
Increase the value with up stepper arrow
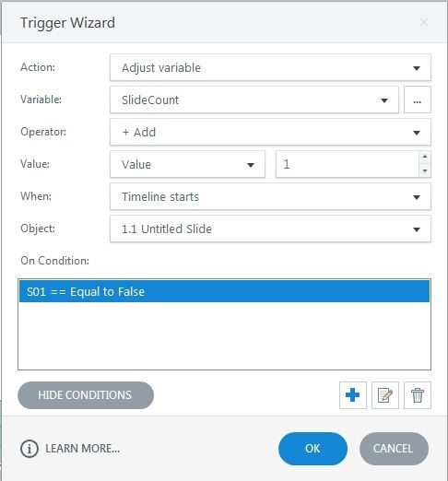(425, 157)
